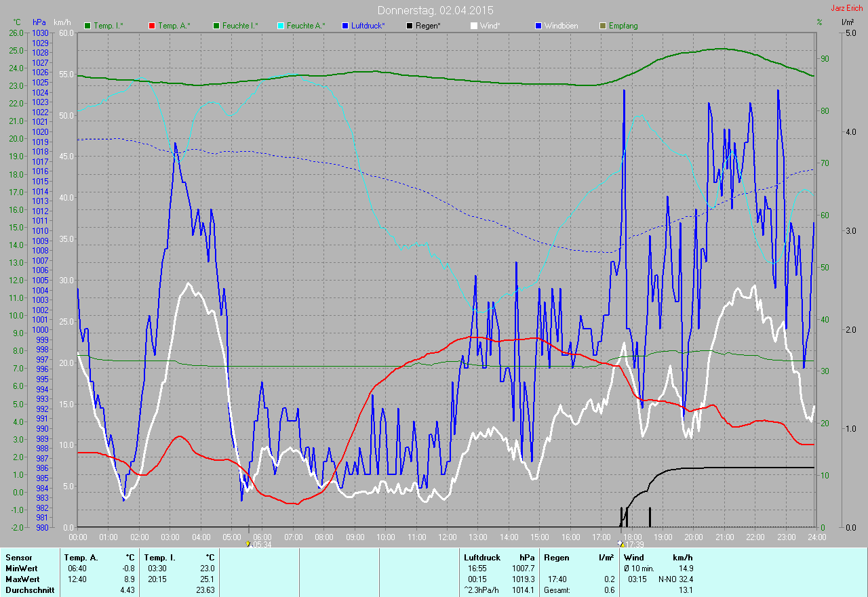Click the "Regen" header in the summary table
868x597 pixels.
(556, 558)
